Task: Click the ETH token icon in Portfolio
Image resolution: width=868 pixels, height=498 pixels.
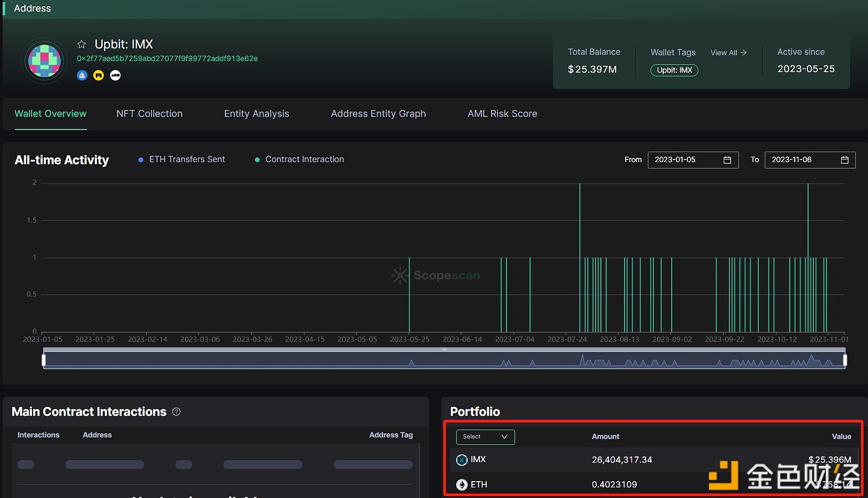Action: [x=462, y=485]
